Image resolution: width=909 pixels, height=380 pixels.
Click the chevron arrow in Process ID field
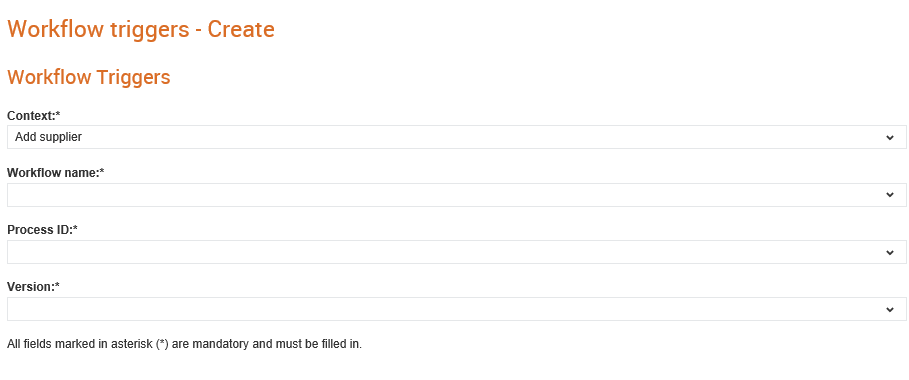coord(890,252)
